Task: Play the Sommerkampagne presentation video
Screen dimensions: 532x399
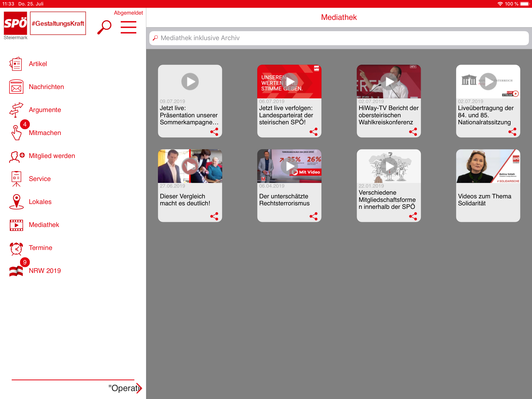Action: tap(190, 82)
